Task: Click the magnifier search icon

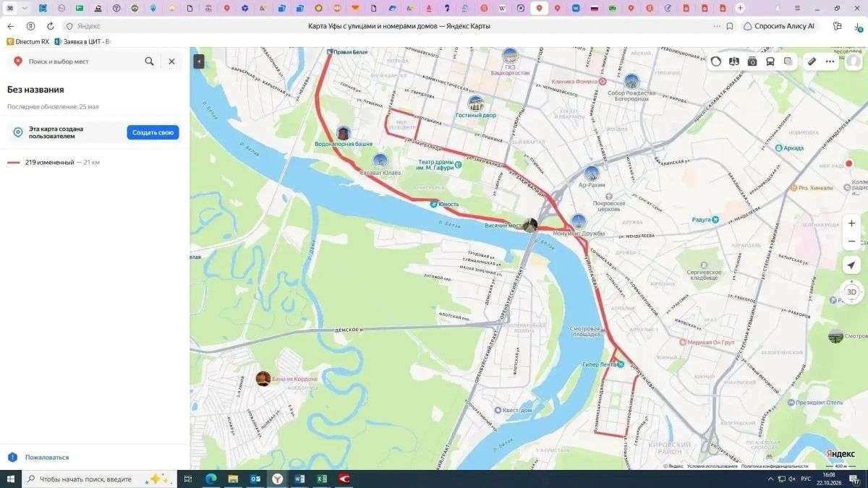Action: 149,61
